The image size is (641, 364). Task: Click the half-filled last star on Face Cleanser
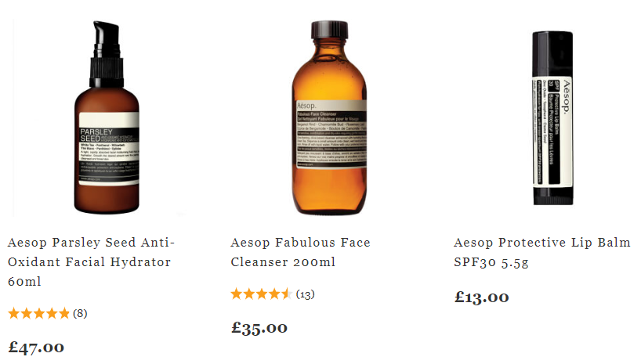pos(287,294)
